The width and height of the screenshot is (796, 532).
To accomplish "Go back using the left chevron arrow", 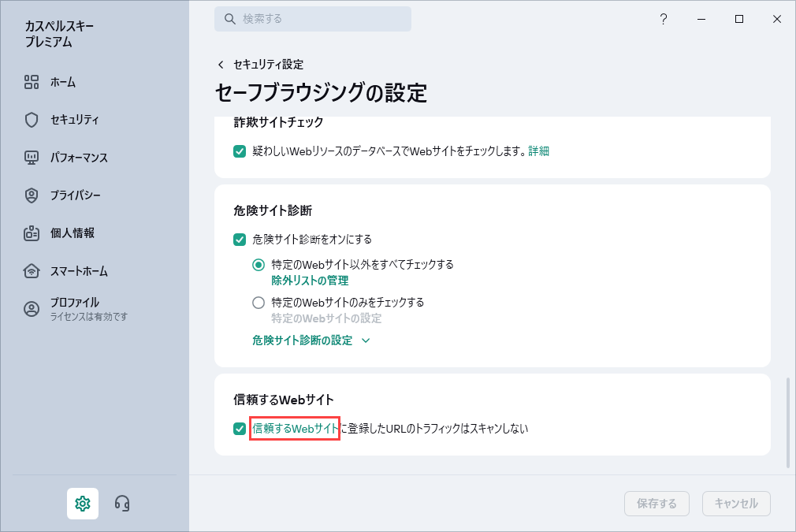I will [221, 65].
